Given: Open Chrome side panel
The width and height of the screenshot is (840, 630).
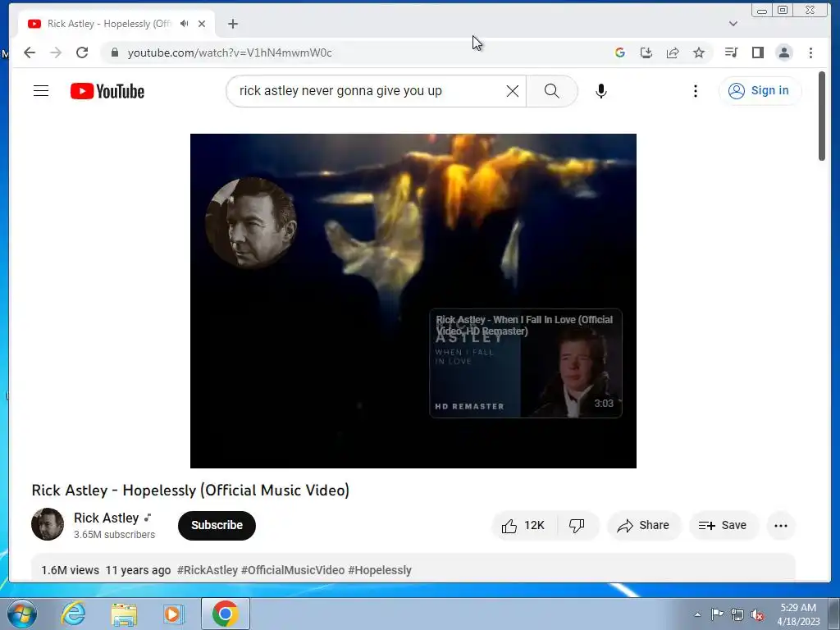Looking at the screenshot, I should [757, 52].
